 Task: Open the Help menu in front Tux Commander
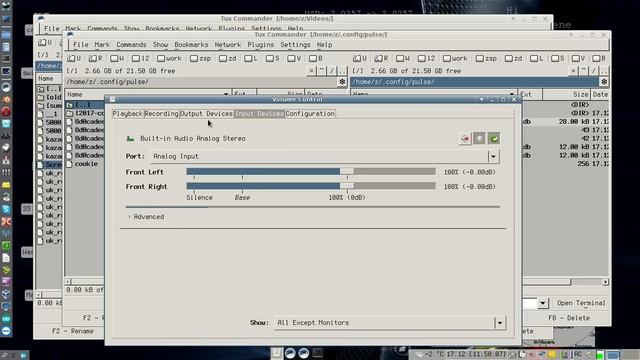324,45
